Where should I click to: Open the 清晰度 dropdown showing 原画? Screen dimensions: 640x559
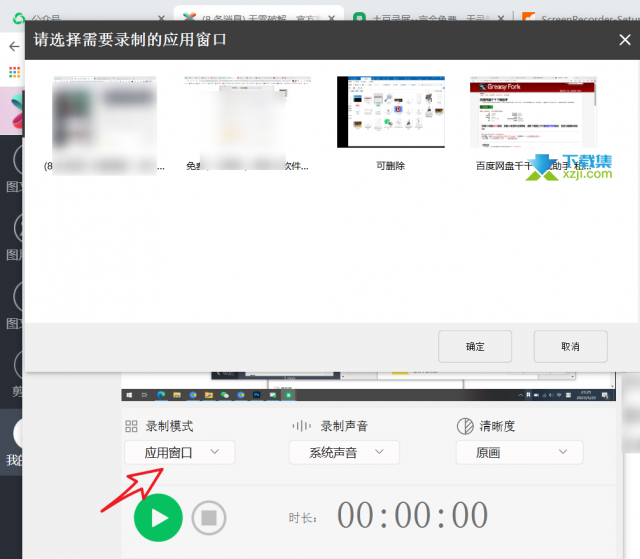520,452
